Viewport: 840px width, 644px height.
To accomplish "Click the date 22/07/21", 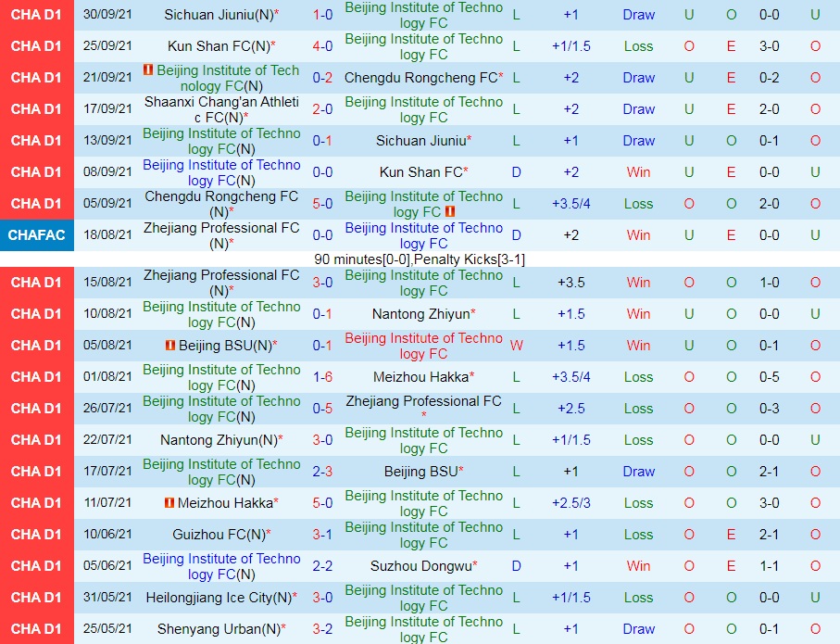I will point(107,440).
